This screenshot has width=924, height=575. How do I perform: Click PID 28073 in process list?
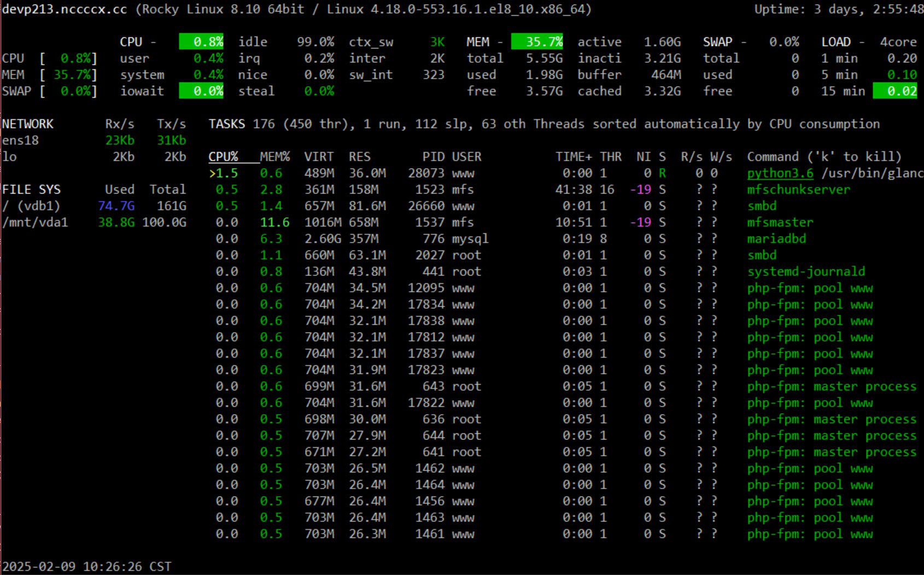(426, 173)
